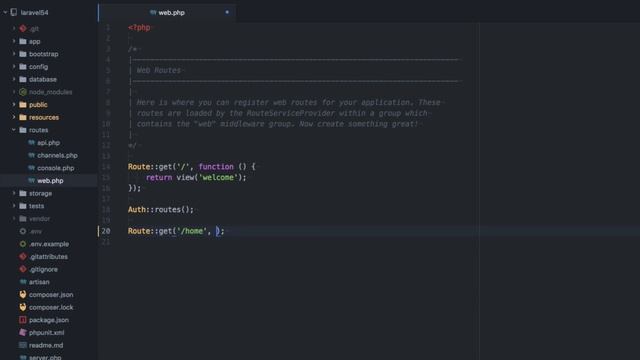Viewport: 640px width, 360px height.
Task: Click the icon beside phpunit.xml
Action: click(23, 332)
